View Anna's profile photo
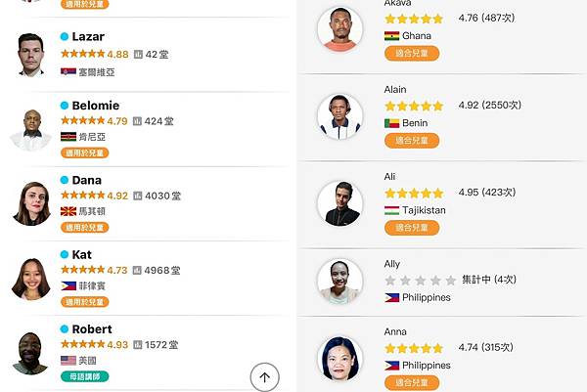This screenshot has height=392, width=587. tap(339, 359)
